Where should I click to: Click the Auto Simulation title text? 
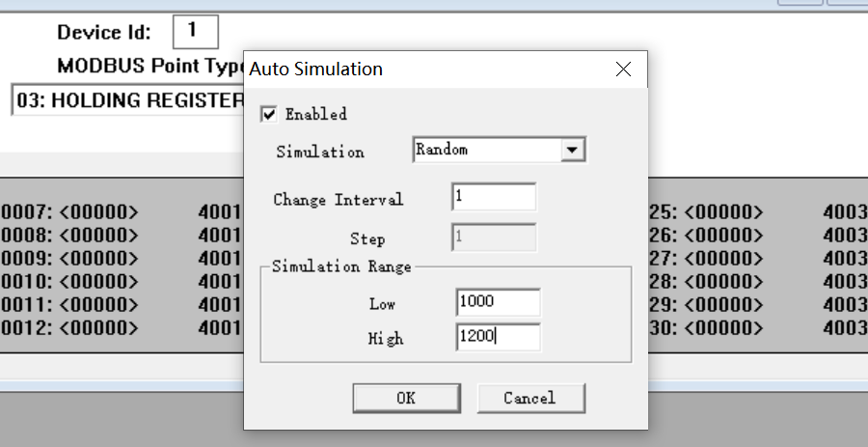coord(316,70)
